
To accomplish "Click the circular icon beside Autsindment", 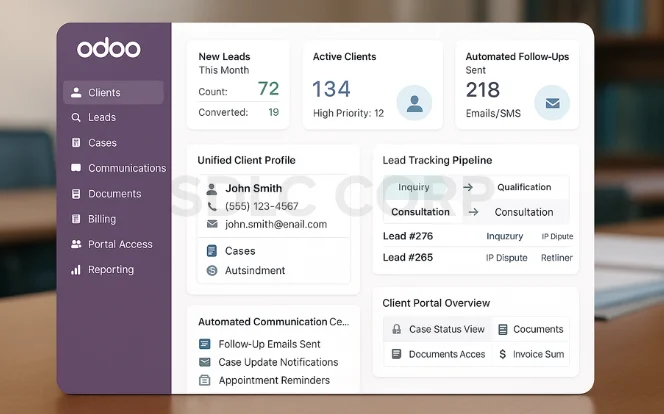I will (x=212, y=270).
